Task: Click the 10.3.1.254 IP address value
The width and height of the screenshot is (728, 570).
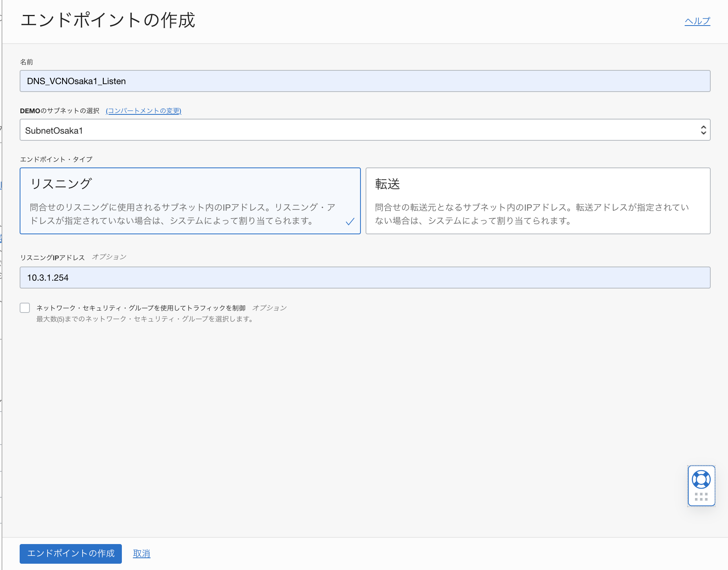Action: [48, 278]
